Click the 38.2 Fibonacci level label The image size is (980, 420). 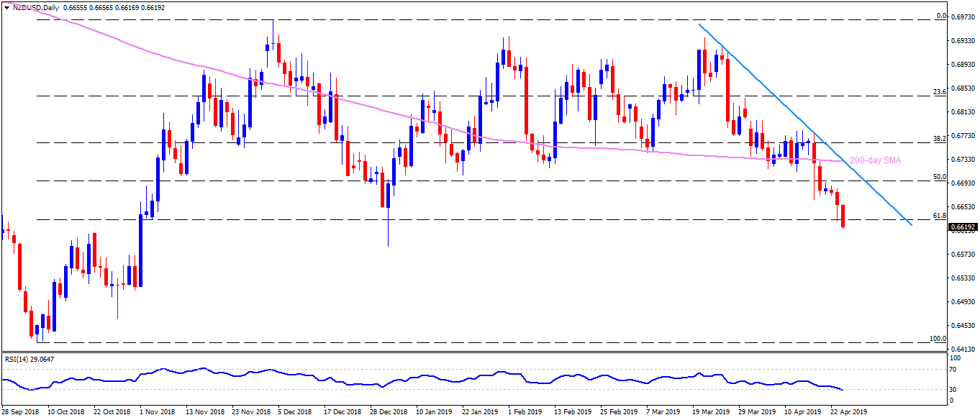938,138
